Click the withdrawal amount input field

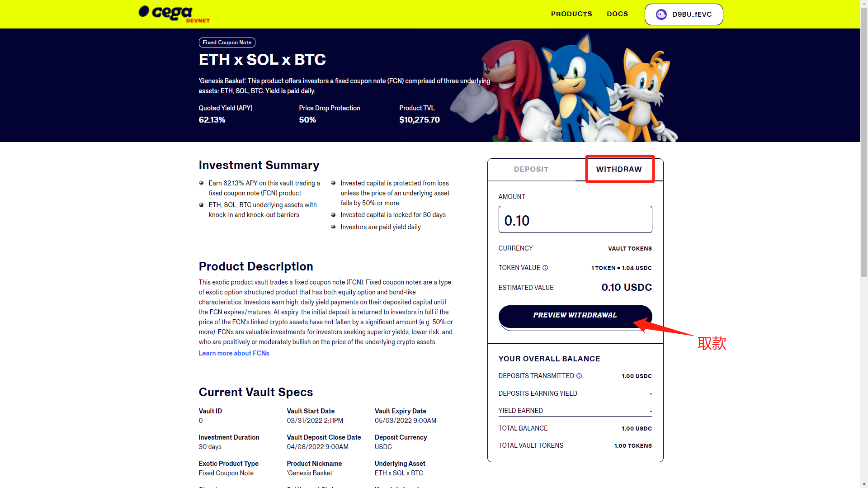point(575,219)
